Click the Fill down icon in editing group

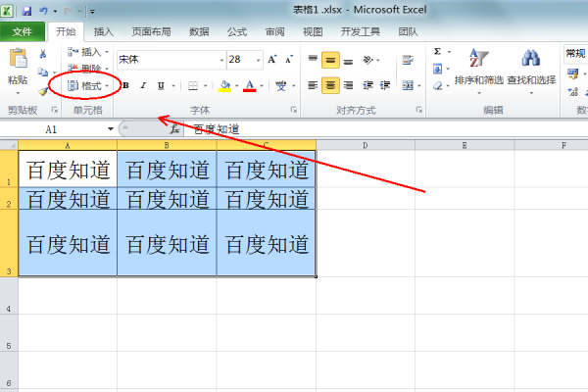click(x=437, y=69)
